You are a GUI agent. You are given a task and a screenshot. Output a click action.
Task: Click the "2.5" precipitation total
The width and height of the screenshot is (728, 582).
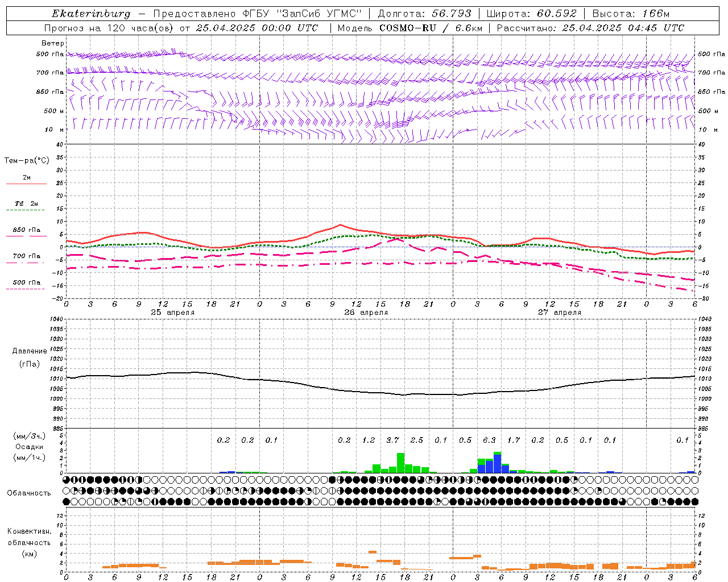pos(417,440)
